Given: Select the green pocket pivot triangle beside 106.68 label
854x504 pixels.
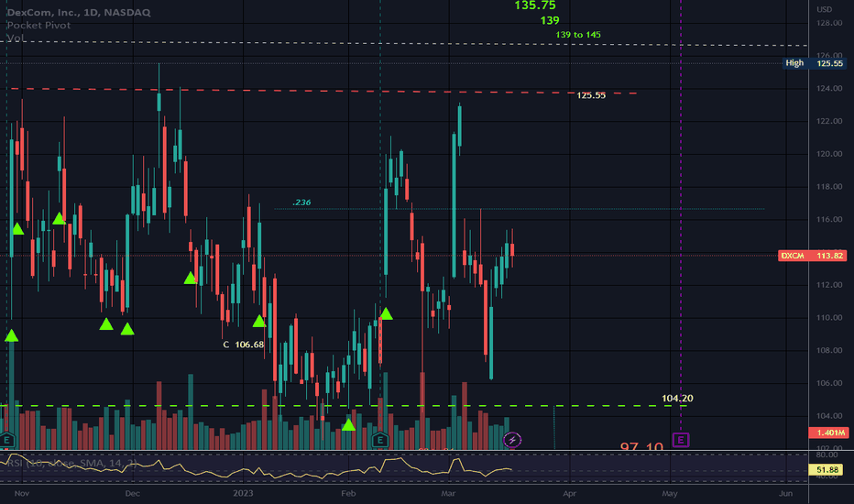Looking at the screenshot, I should (259, 322).
